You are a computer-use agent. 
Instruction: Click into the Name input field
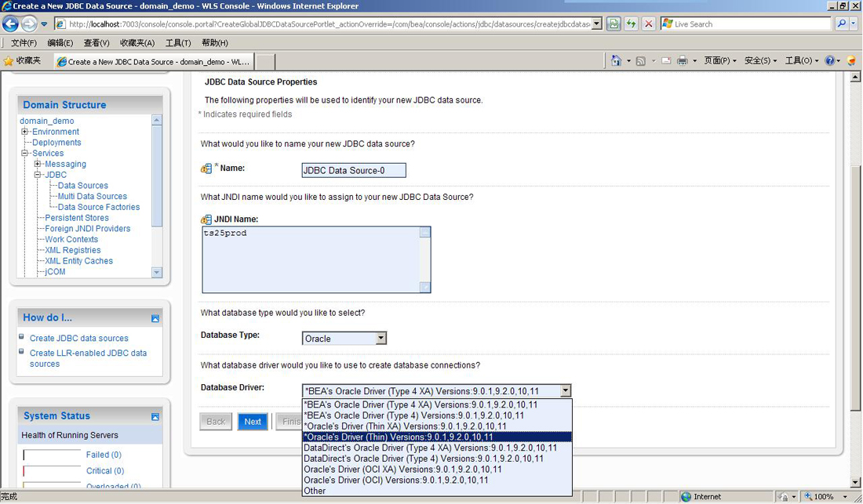click(354, 170)
